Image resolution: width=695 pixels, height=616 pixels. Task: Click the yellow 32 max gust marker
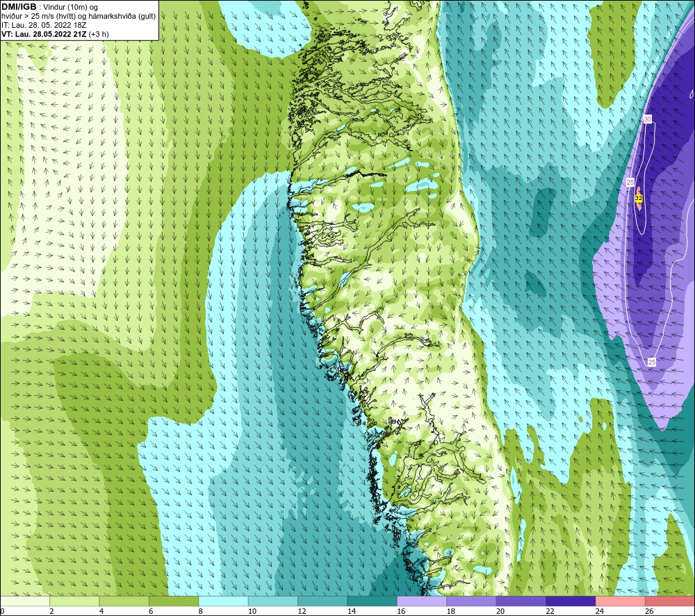[x=639, y=198]
